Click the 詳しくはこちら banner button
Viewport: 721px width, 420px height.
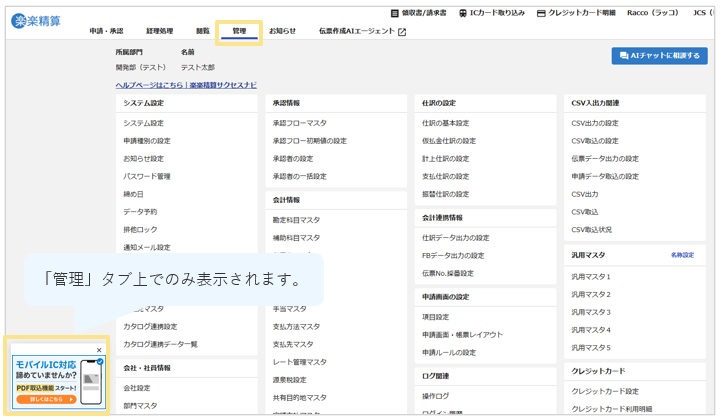pyautogui.click(x=46, y=399)
